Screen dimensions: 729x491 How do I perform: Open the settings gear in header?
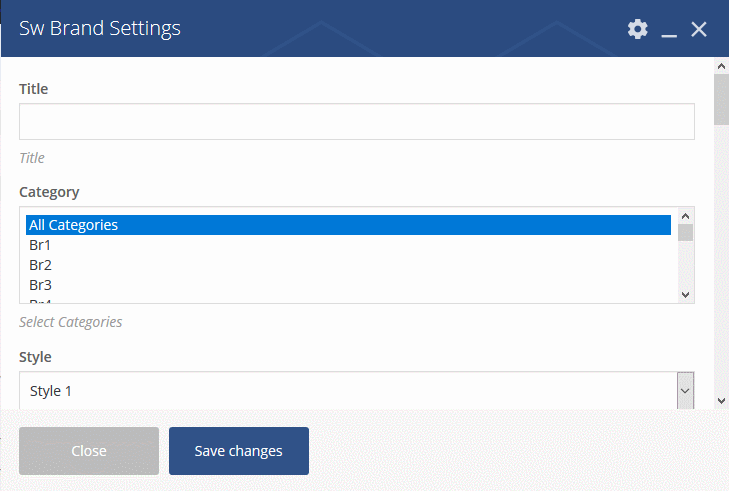point(637,29)
